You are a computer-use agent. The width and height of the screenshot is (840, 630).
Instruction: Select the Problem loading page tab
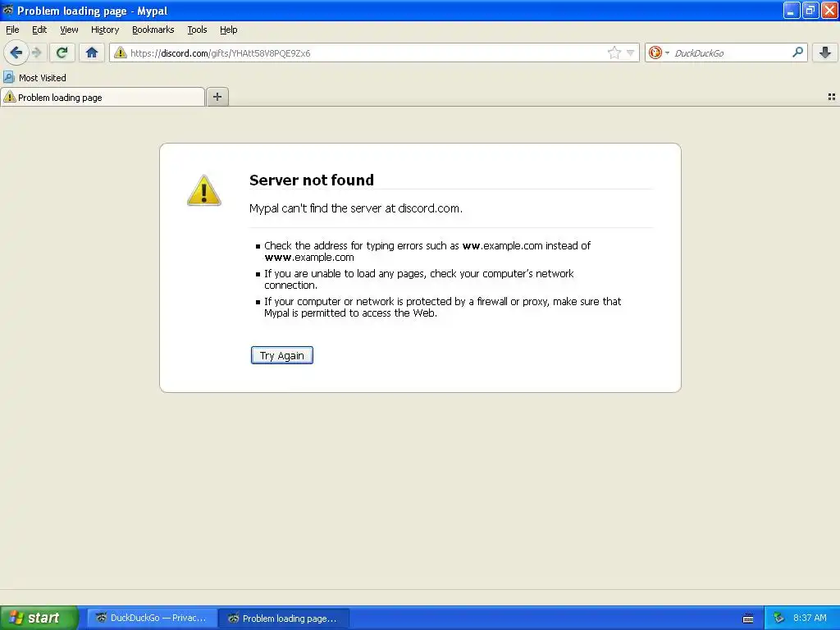(x=103, y=98)
